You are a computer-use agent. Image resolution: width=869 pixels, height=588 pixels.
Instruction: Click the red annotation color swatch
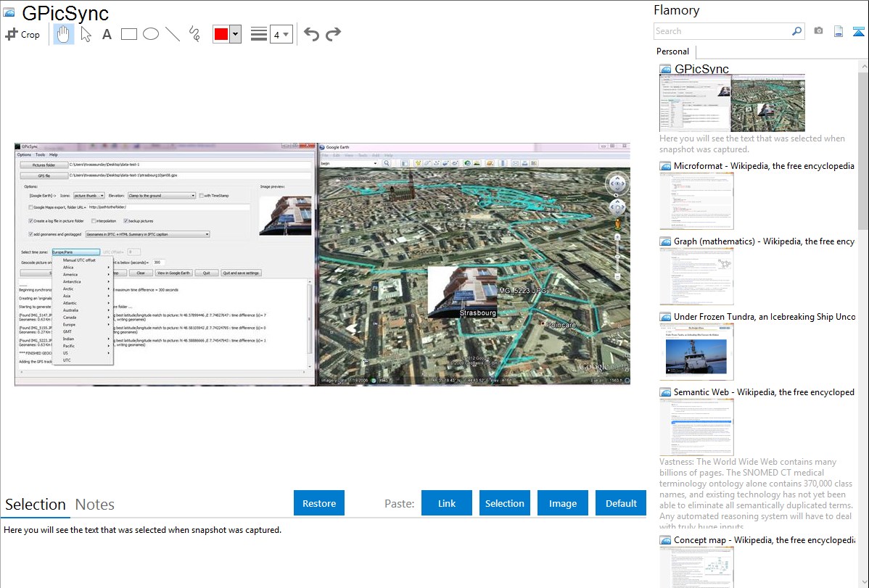tap(221, 34)
